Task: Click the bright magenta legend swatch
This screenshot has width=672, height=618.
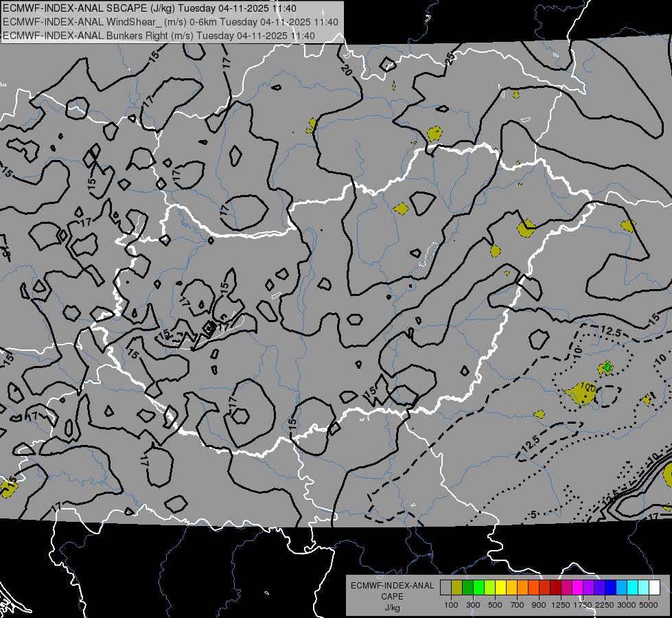Action: (x=578, y=588)
